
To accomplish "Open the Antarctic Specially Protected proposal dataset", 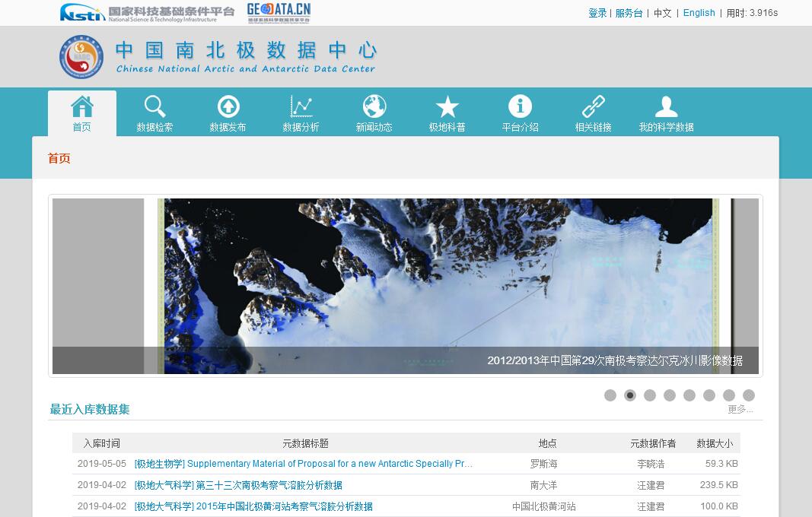I will tap(304, 464).
